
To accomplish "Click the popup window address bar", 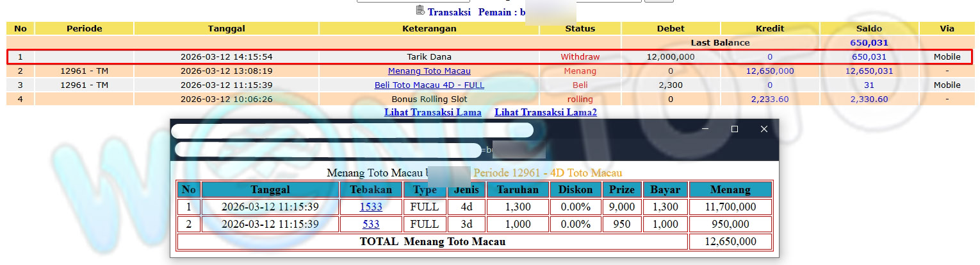I will click(327, 150).
